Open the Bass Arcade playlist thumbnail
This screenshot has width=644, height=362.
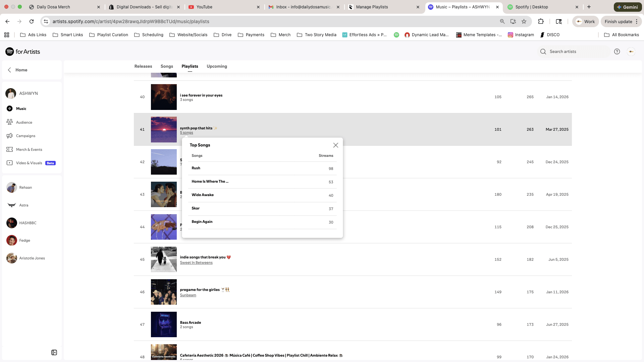click(x=164, y=324)
